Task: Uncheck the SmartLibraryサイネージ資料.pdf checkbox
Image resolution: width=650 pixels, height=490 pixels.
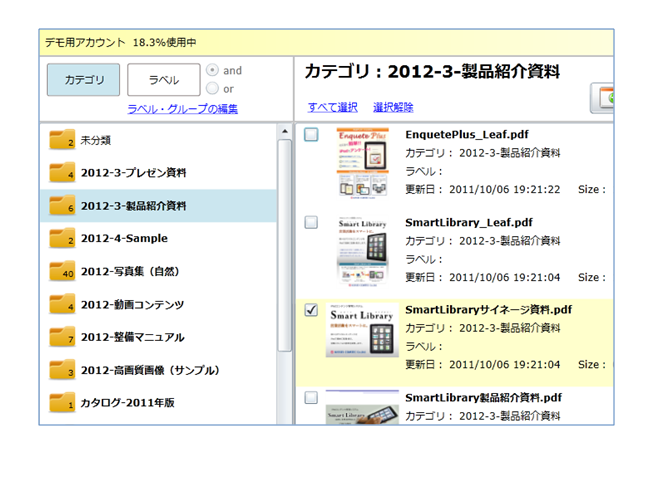Action: coord(311,310)
